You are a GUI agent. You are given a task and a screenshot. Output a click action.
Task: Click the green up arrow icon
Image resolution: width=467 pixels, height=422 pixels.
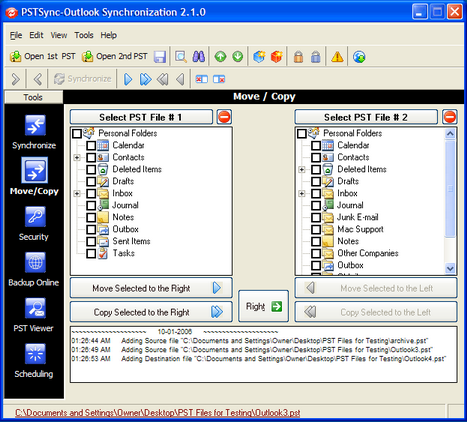220,57
